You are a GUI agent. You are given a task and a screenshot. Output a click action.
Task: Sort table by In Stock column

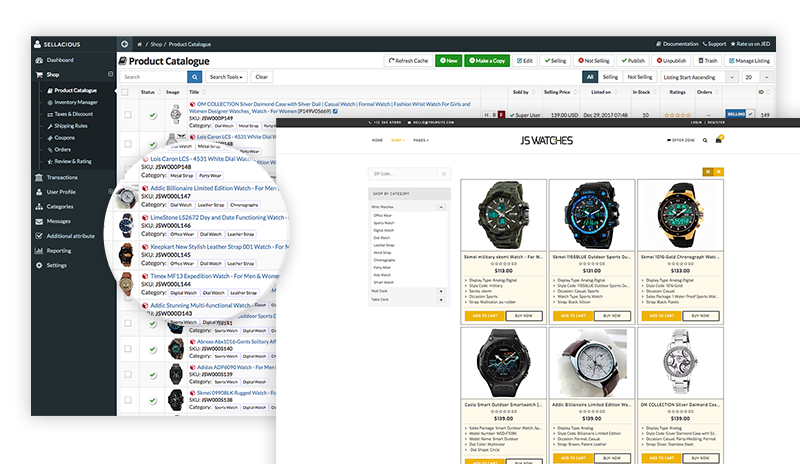[644, 92]
